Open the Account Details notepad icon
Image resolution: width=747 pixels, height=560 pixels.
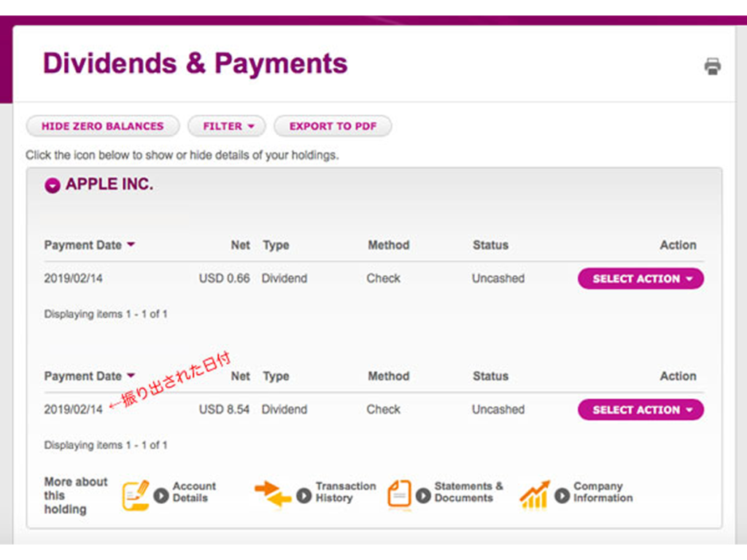pyautogui.click(x=136, y=495)
